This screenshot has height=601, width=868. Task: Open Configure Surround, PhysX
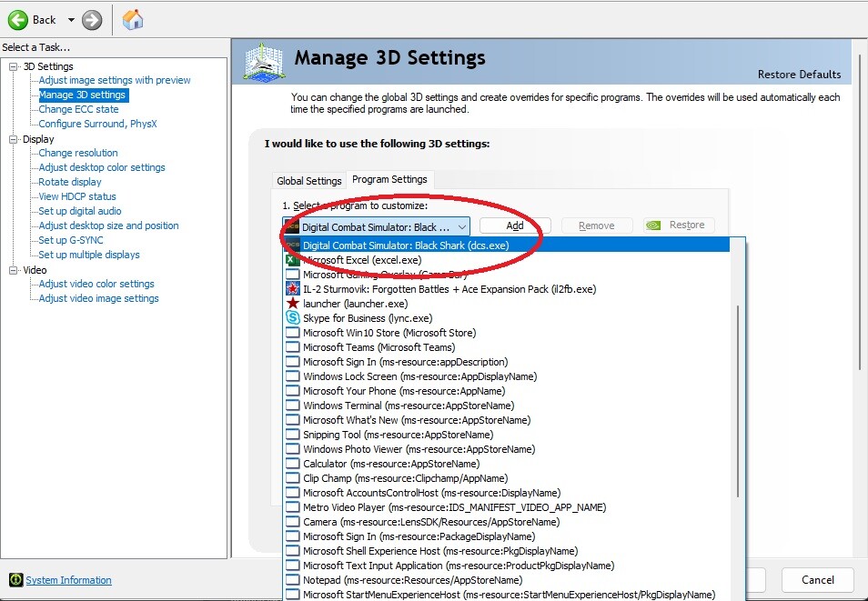point(98,124)
